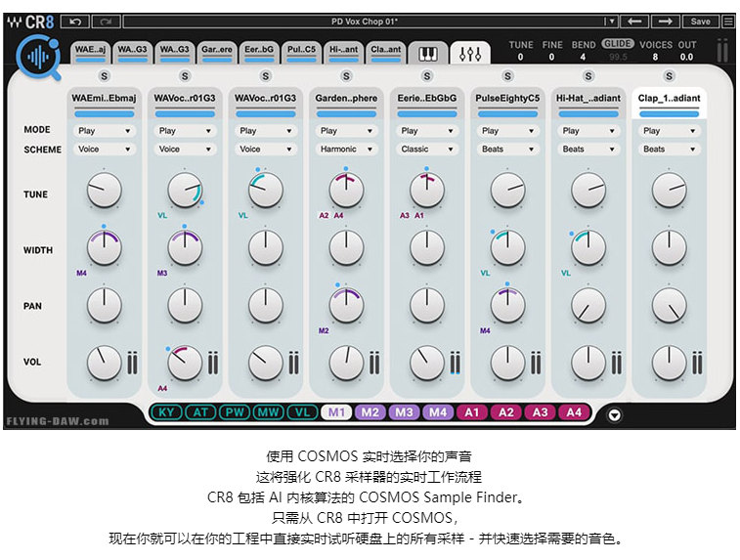Solo the Eerie..EbGbG layer
This screenshot has width=740, height=560.
(x=427, y=76)
